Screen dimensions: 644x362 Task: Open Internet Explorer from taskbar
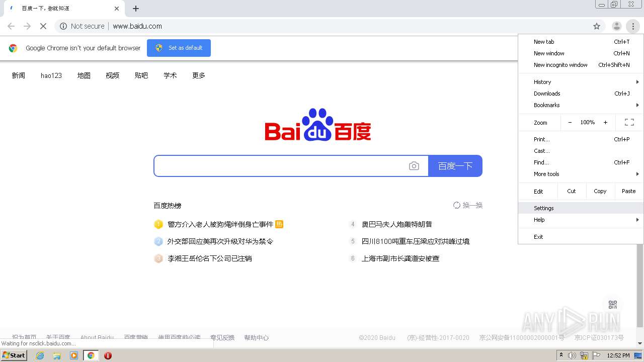[40, 355]
